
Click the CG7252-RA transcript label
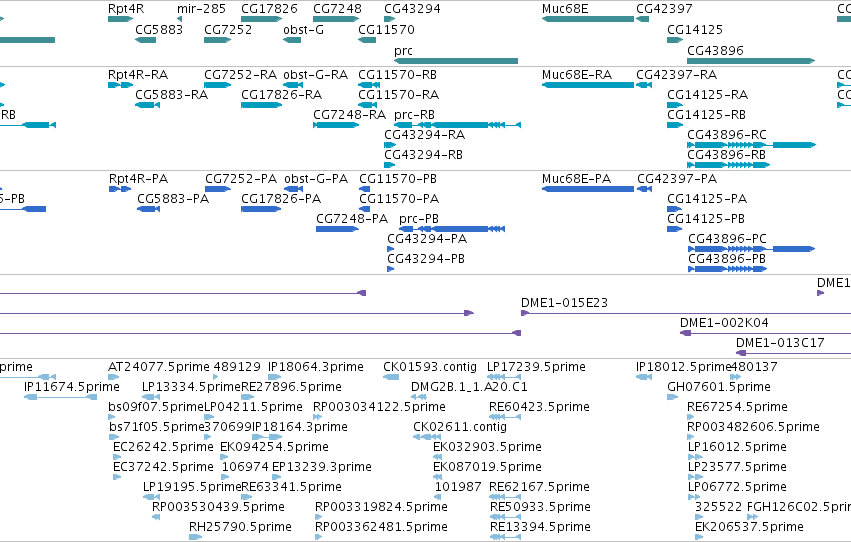(x=240, y=74)
